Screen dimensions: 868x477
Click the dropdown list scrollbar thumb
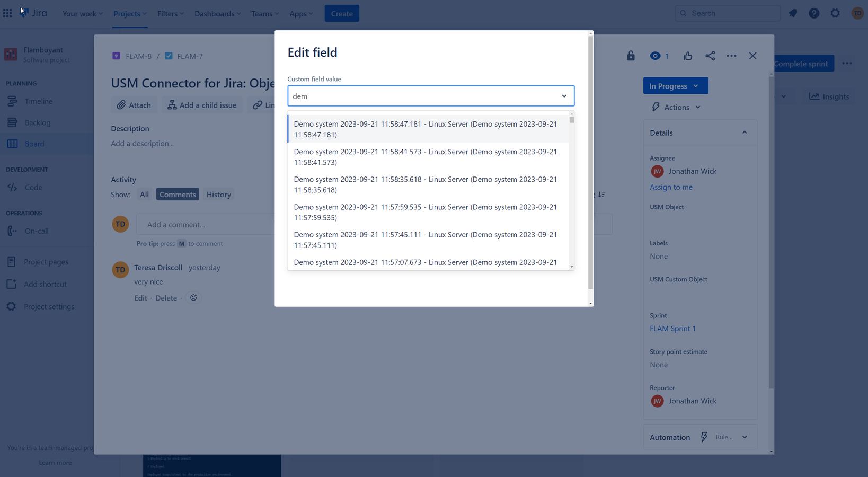tap(572, 119)
